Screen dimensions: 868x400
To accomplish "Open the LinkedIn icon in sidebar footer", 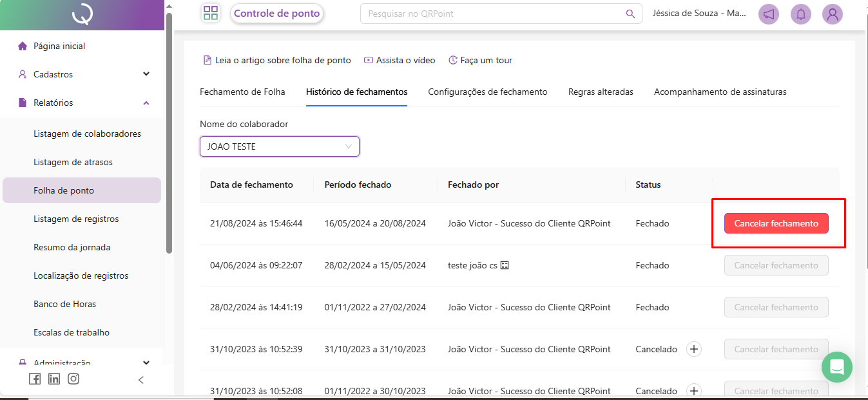I will (x=54, y=379).
